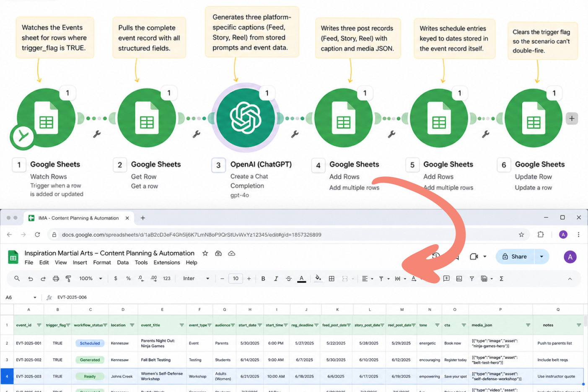Open the Edit menu
Screen dimensions: 588x392
pyautogui.click(x=44, y=263)
